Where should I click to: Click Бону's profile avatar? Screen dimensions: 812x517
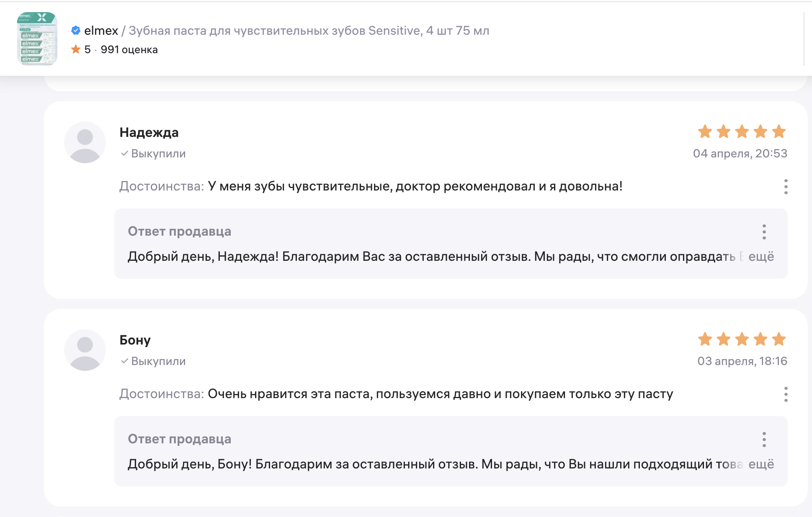(85, 350)
